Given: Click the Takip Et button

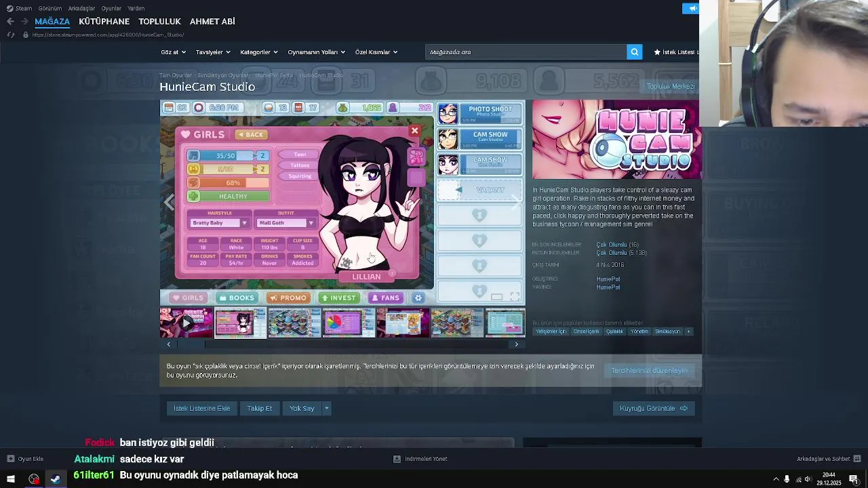Looking at the screenshot, I should point(260,408).
